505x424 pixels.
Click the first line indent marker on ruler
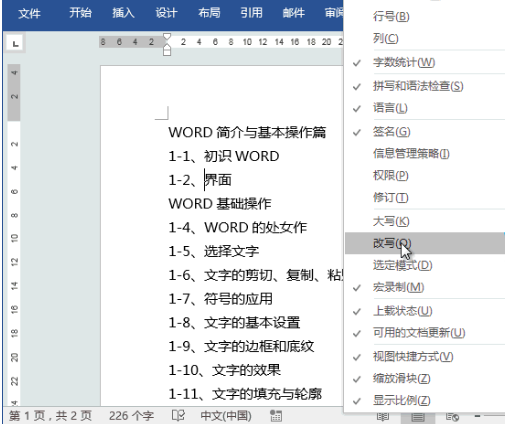167,36
